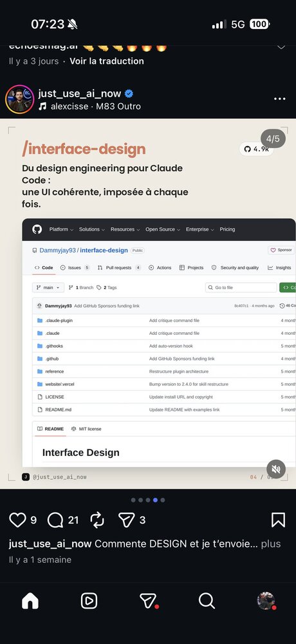This screenshot has height=644, width=296.
Task: Click the 1 Branch link
Action: tap(81, 287)
